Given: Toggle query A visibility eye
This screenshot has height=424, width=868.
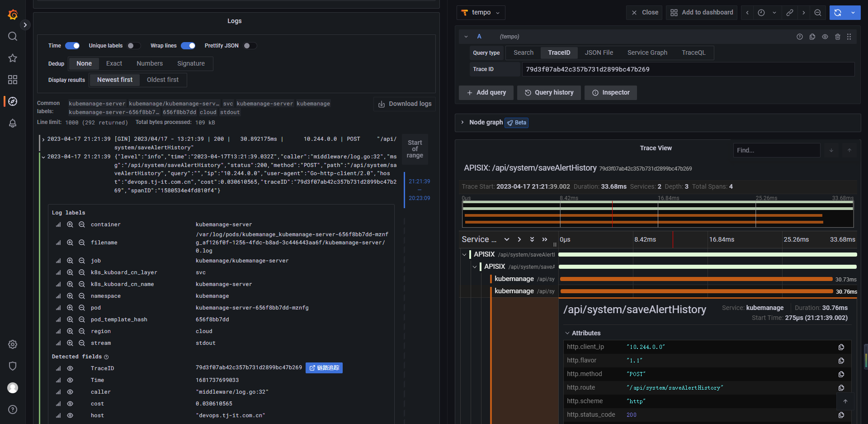Looking at the screenshot, I should point(825,37).
